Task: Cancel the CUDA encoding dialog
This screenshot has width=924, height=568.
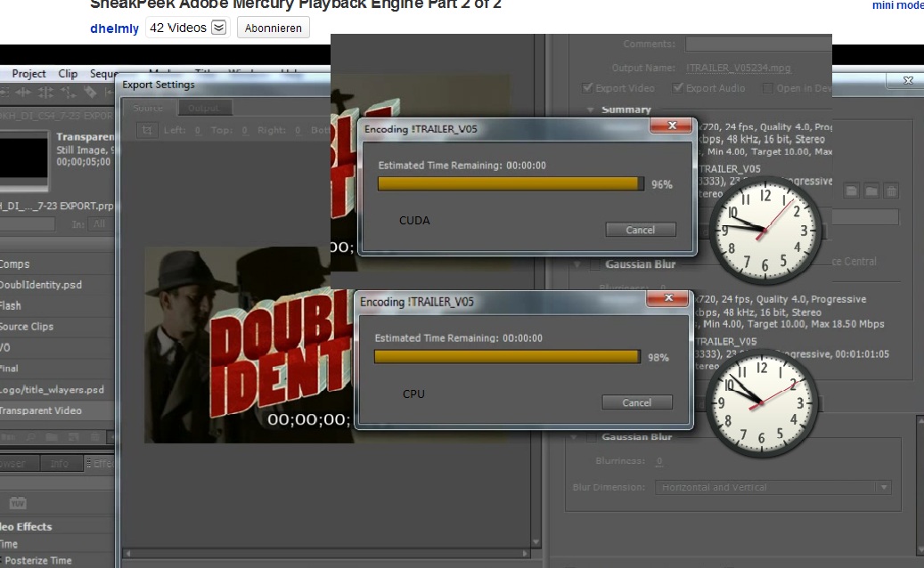Action: 641,230
